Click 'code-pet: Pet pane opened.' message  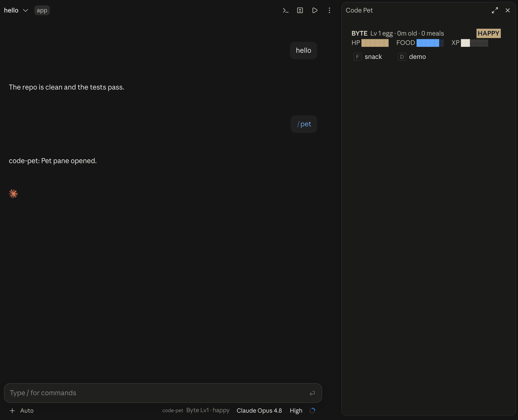click(x=53, y=161)
